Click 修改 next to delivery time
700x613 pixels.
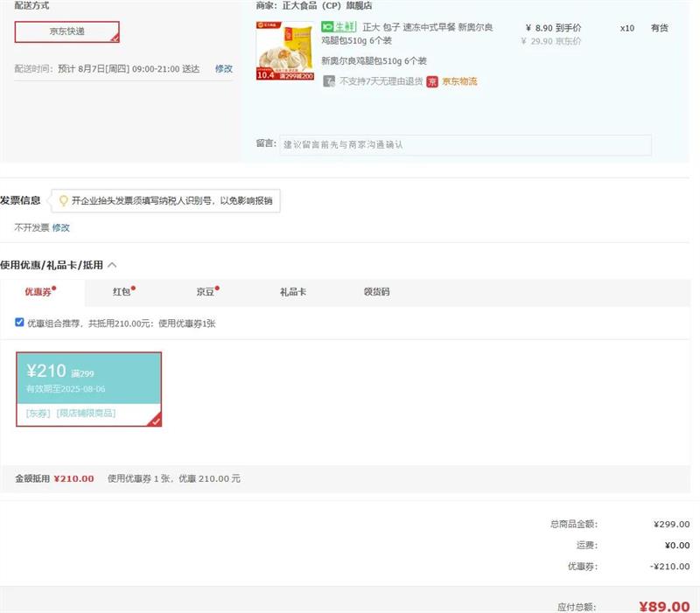click(x=224, y=68)
